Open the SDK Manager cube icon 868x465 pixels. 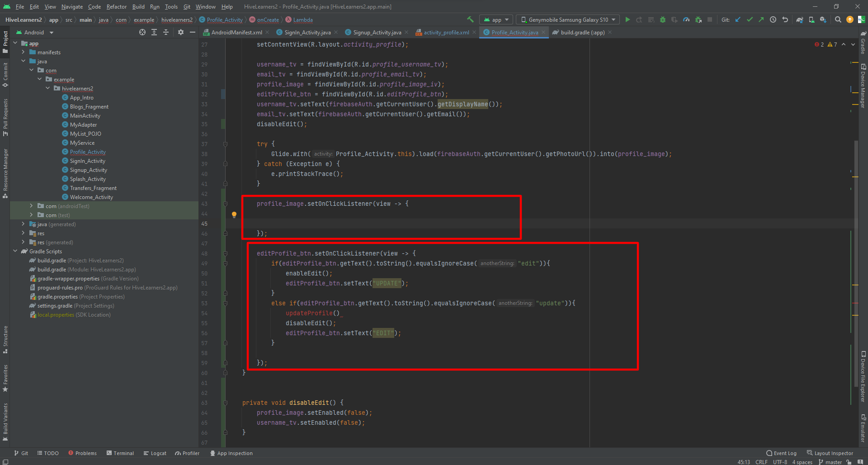pyautogui.click(x=823, y=19)
